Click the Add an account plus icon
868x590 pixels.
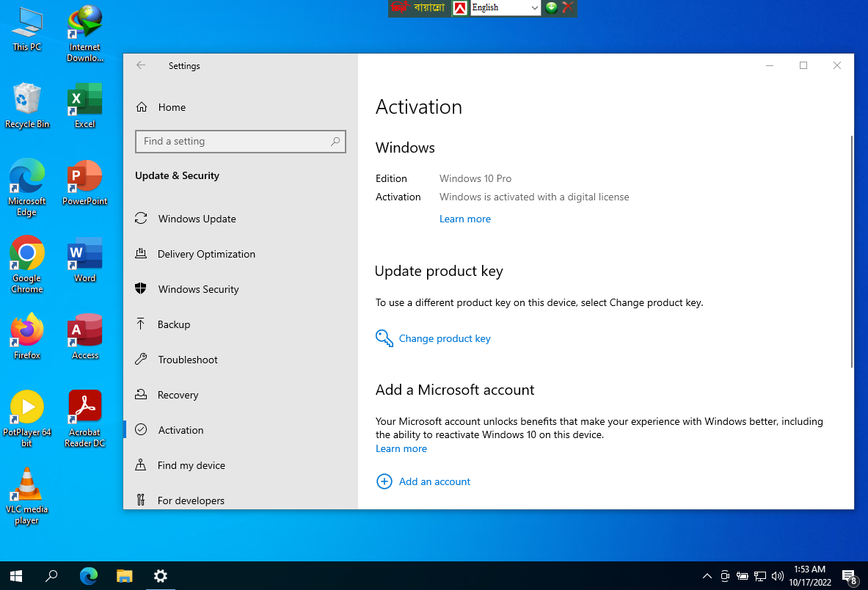pos(384,481)
